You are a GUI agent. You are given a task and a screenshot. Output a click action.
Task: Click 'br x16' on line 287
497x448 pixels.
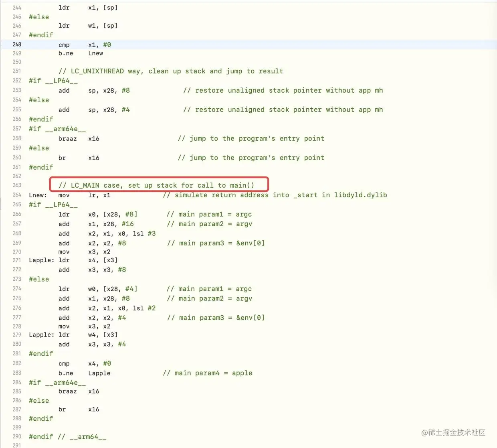point(79,409)
